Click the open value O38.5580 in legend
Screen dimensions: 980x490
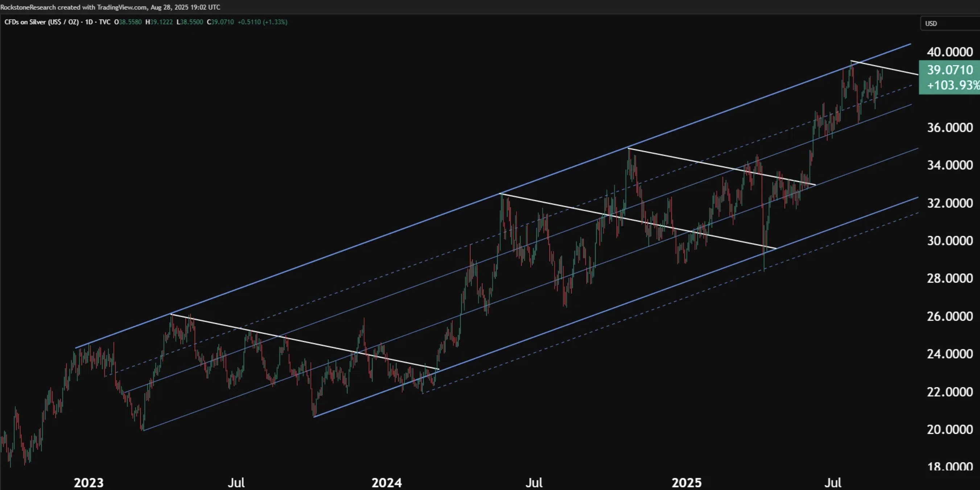128,22
